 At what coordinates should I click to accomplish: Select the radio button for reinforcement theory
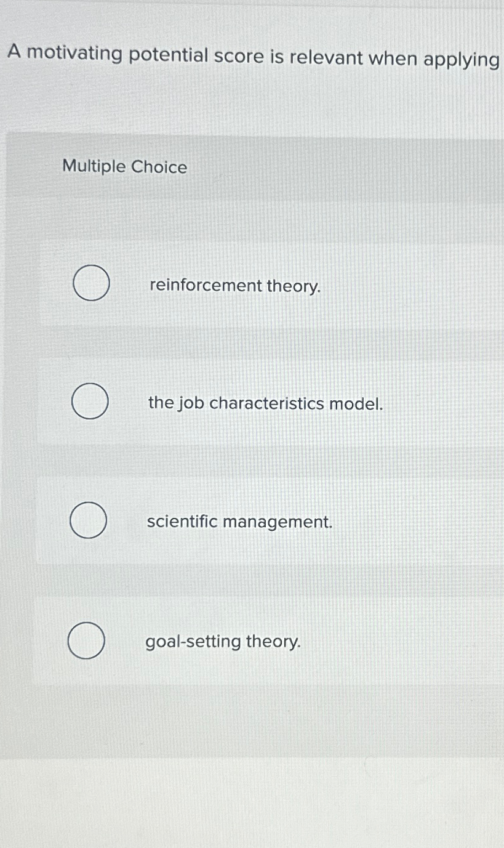pyautogui.click(x=91, y=284)
